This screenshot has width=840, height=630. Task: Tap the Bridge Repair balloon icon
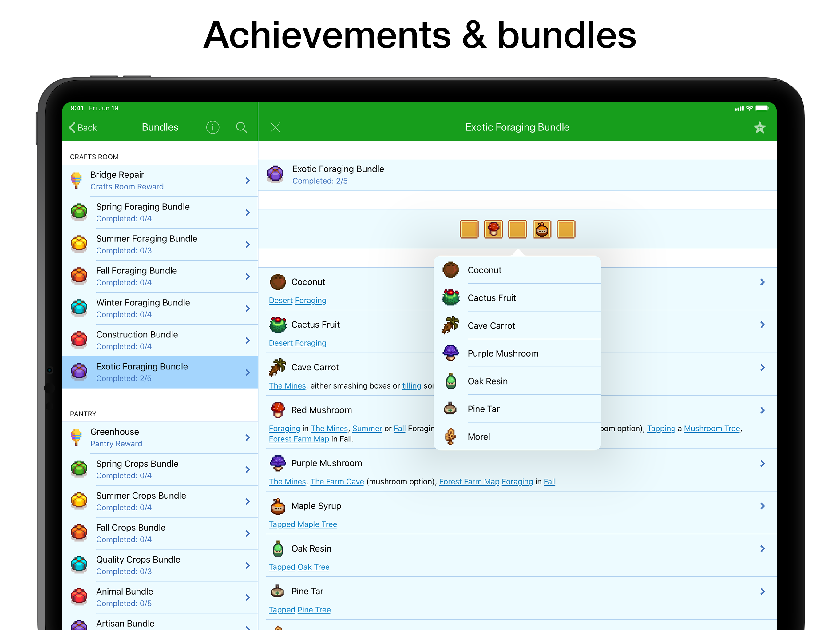point(76,181)
